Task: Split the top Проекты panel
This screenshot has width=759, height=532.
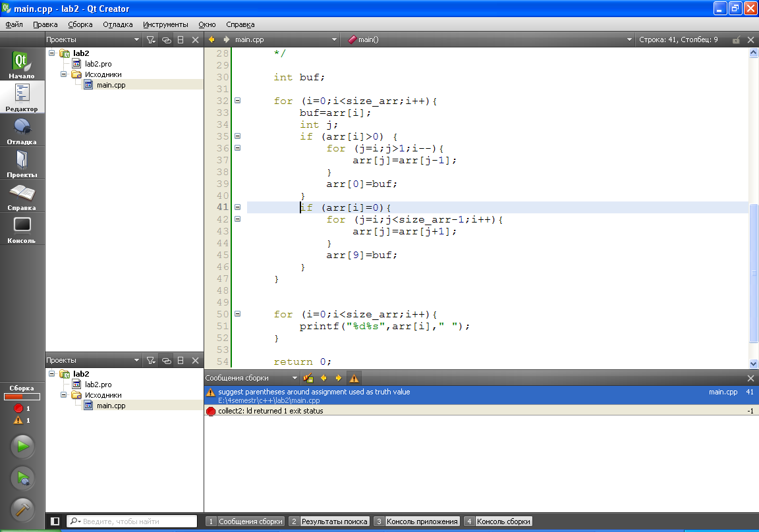Action: 181,40
